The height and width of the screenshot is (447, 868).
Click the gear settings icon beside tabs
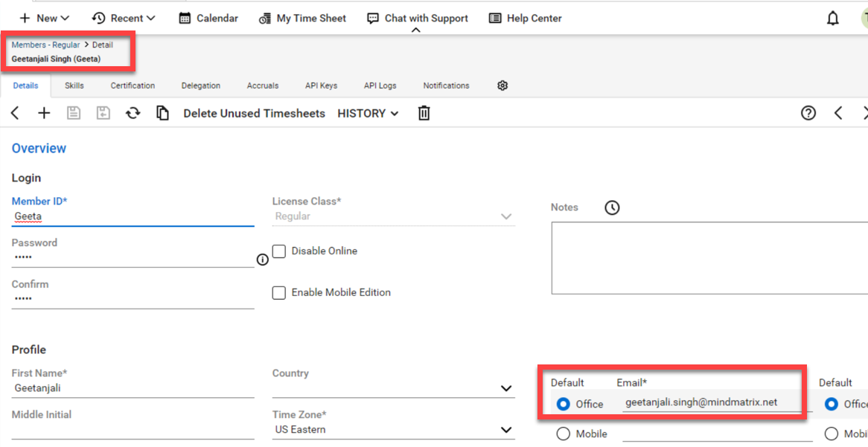502,86
